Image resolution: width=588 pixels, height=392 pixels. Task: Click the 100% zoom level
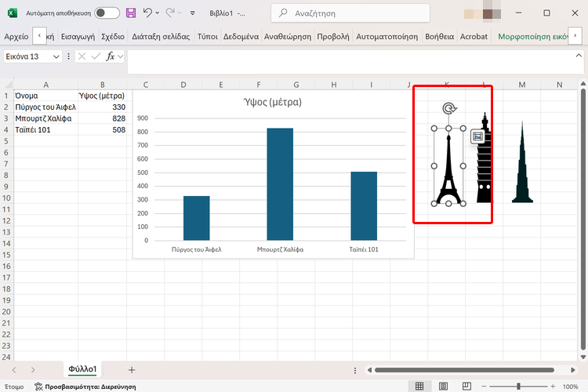click(571, 387)
